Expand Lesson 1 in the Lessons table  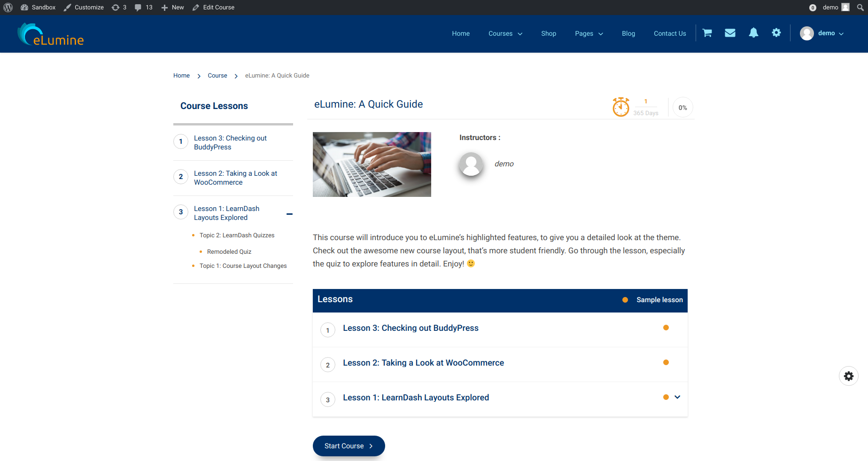click(x=677, y=397)
